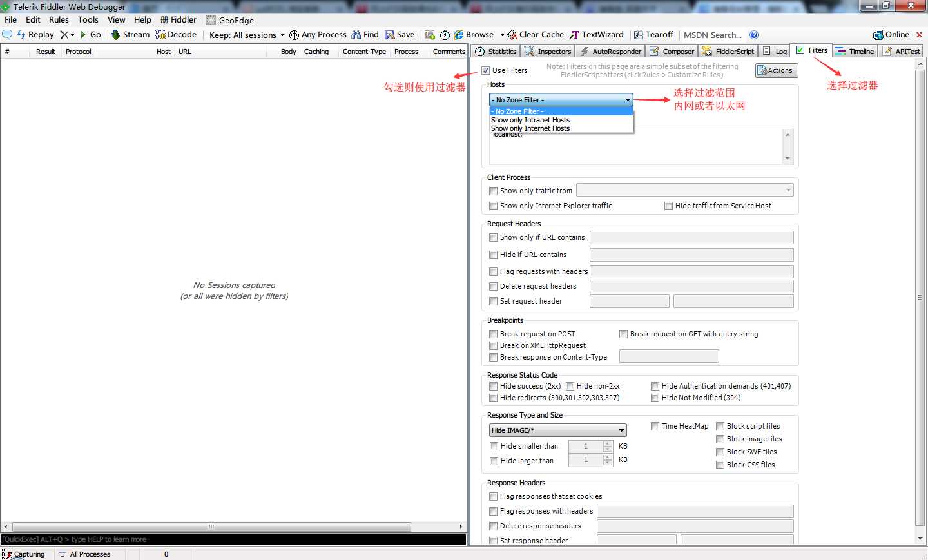Screen dimensions: 928x560
Task: Click the Replay toolbar button
Action: 35,34
